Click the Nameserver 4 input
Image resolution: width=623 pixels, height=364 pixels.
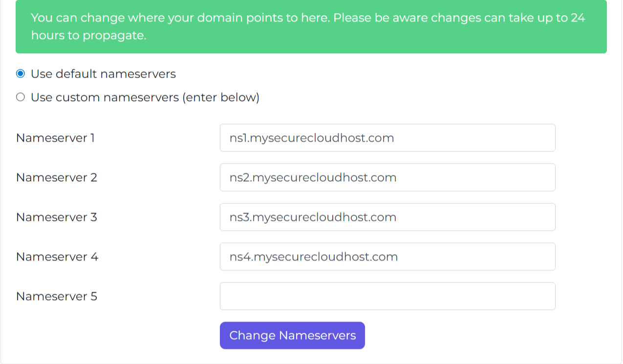[x=387, y=257]
